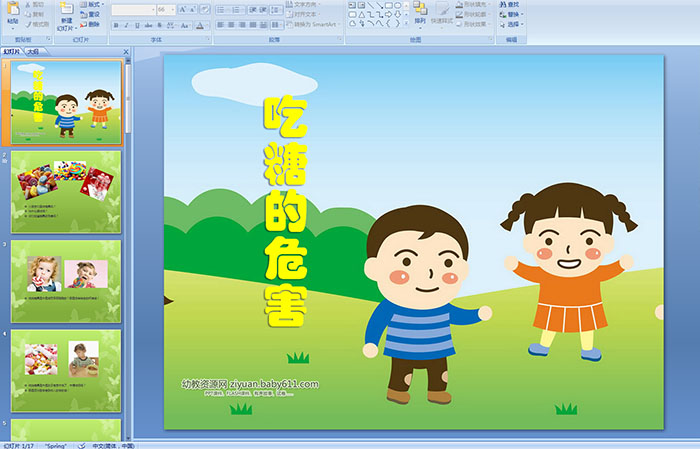The image size is (700, 449).
Task: Click the Arrange (排列) button
Action: coord(420,13)
